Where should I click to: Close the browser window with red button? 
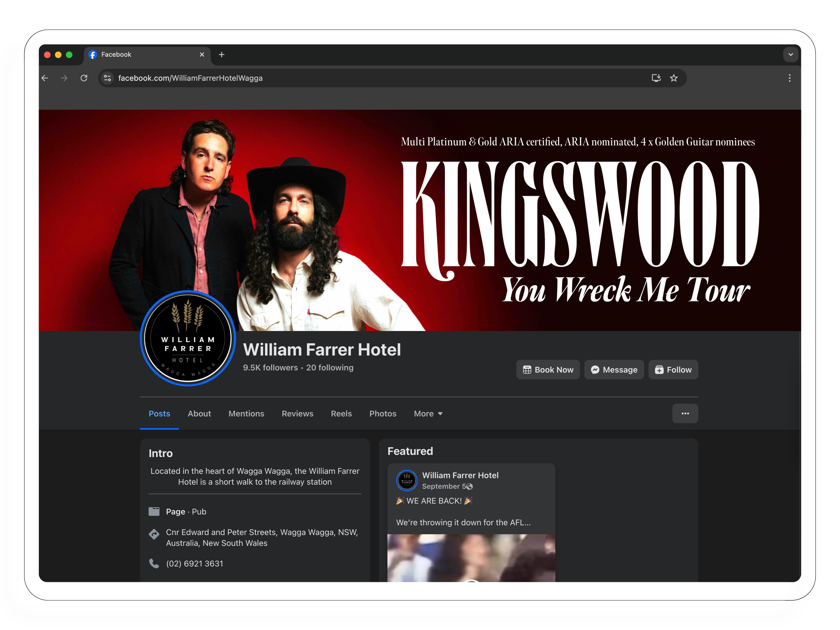47,55
